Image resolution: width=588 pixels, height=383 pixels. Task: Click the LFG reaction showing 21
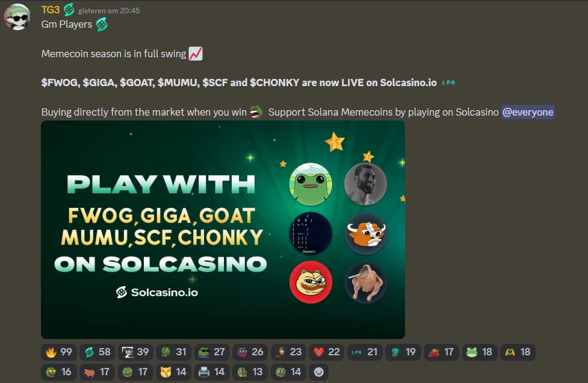pos(365,352)
